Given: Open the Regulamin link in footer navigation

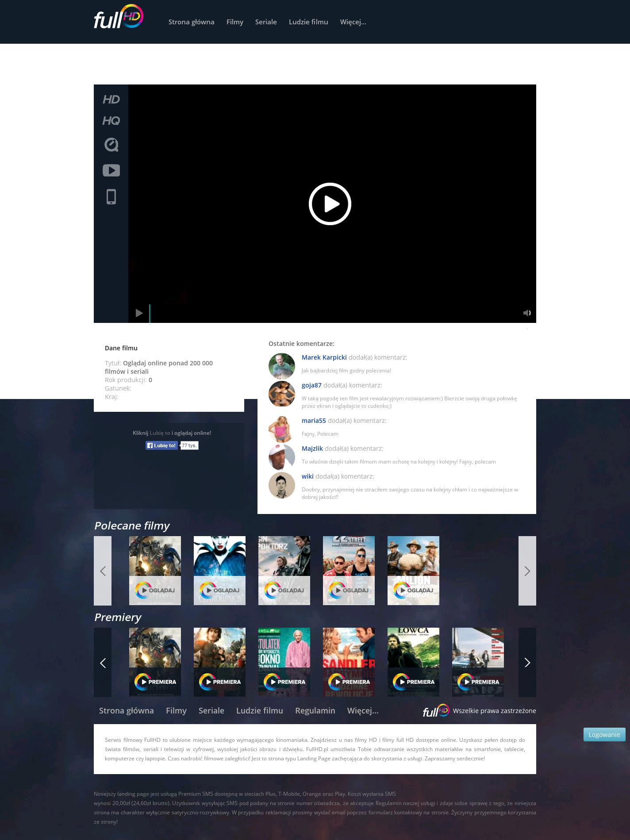Looking at the screenshot, I should click(x=315, y=711).
